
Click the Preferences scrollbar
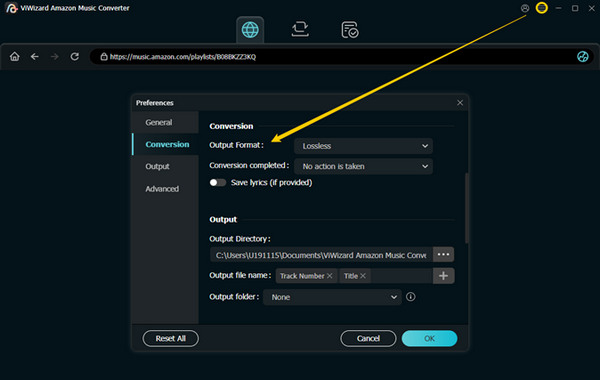pyautogui.click(x=466, y=208)
